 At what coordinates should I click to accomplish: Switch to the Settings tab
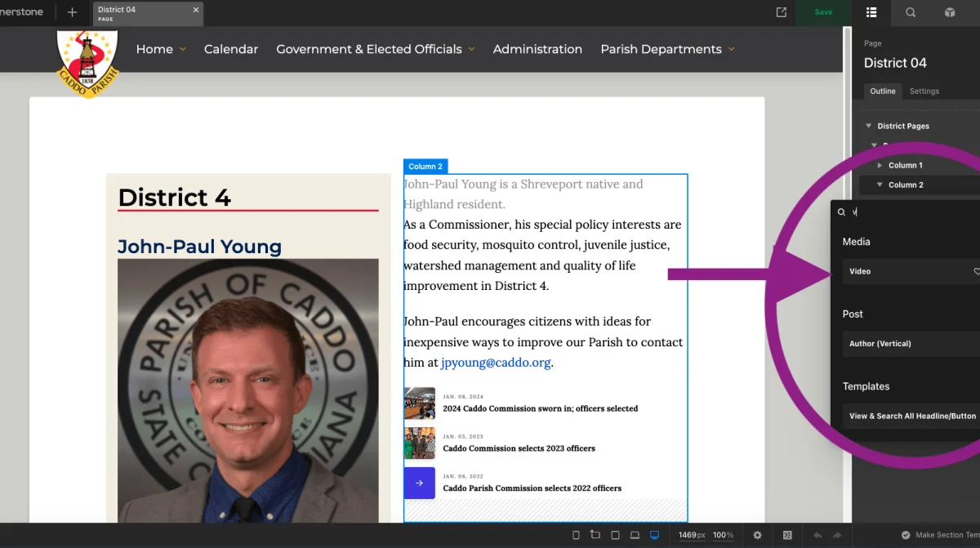(x=924, y=91)
